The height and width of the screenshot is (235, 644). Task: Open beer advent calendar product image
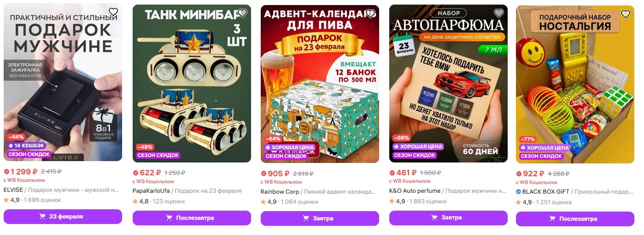coord(320,84)
